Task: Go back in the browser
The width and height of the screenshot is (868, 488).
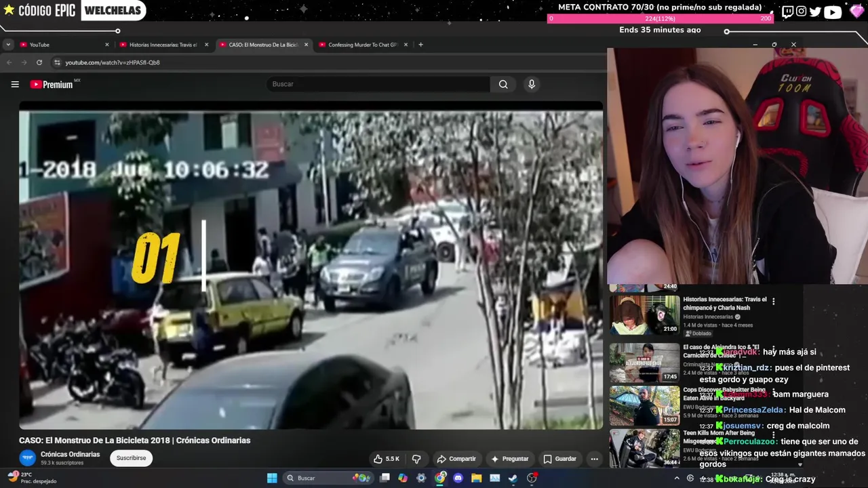Action: tap(9, 62)
